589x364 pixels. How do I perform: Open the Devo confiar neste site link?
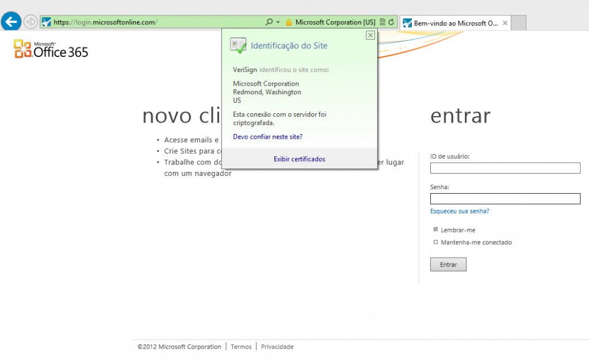267,137
